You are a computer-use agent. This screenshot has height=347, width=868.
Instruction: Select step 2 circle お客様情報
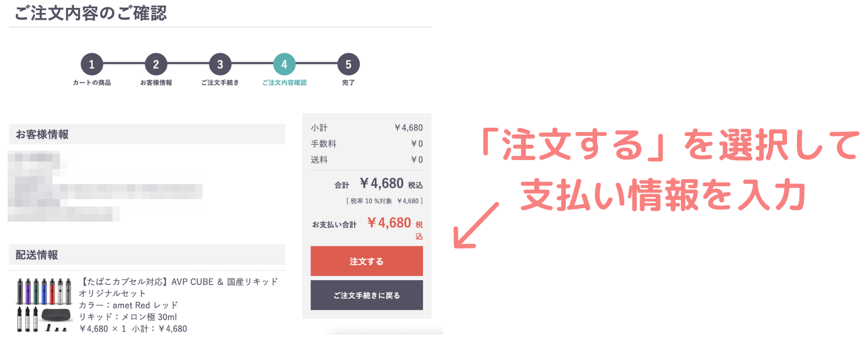[156, 65]
